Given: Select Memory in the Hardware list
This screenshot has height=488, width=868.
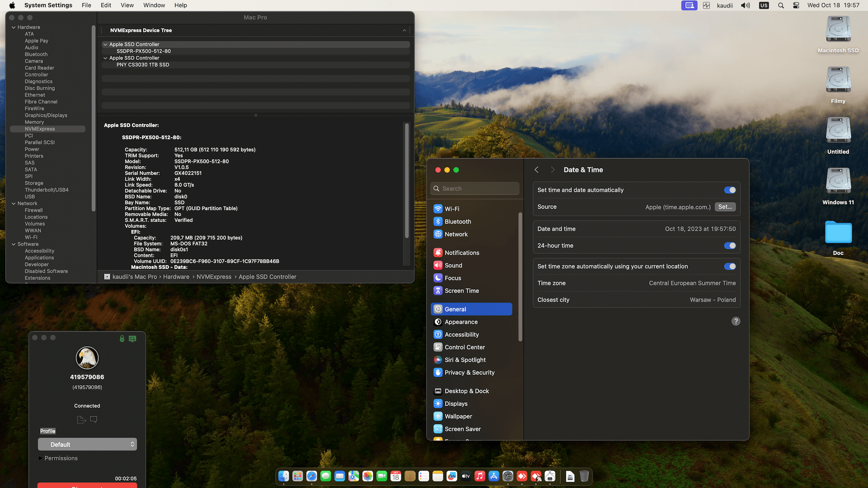Looking at the screenshot, I should (34, 122).
